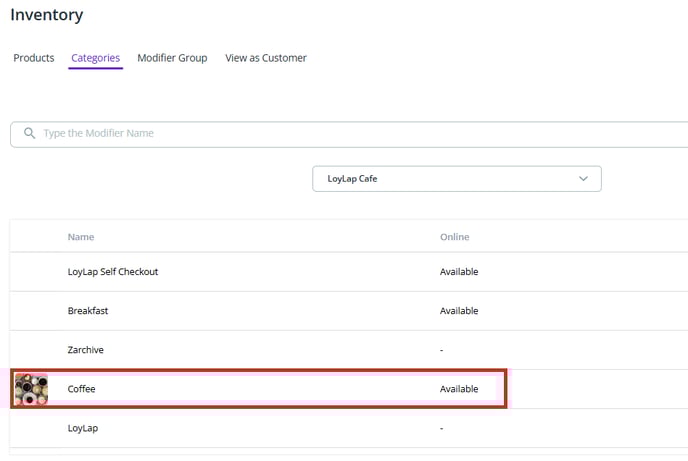Image resolution: width=688 pixels, height=461 pixels.
Task: Switch to the Categories tab
Action: [x=96, y=58]
